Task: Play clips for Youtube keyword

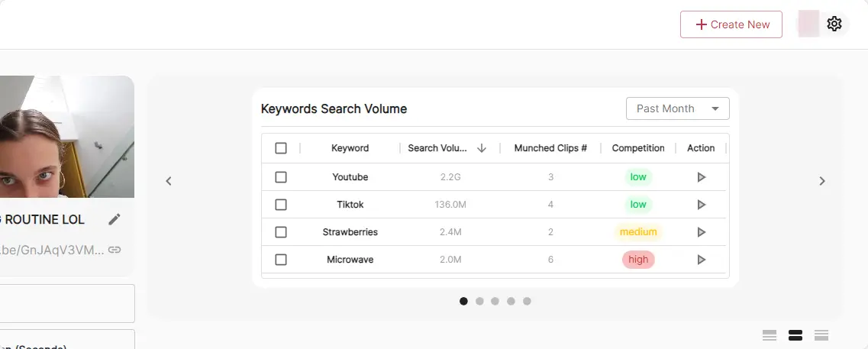Action: coord(702,177)
